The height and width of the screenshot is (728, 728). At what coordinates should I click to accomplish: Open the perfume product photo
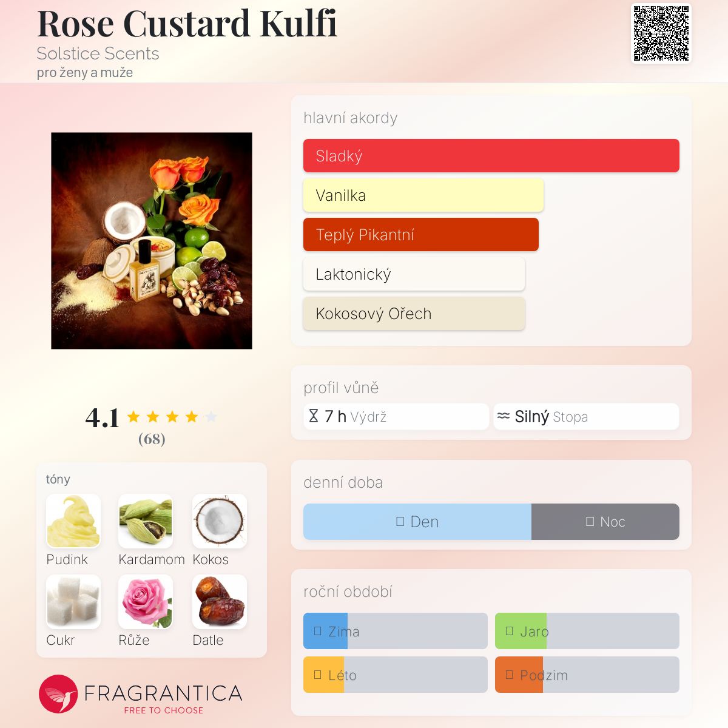coord(152,241)
